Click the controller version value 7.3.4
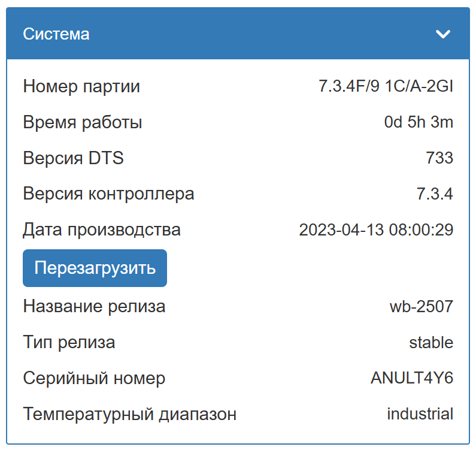Screen dimensions: 476x456 [435, 194]
